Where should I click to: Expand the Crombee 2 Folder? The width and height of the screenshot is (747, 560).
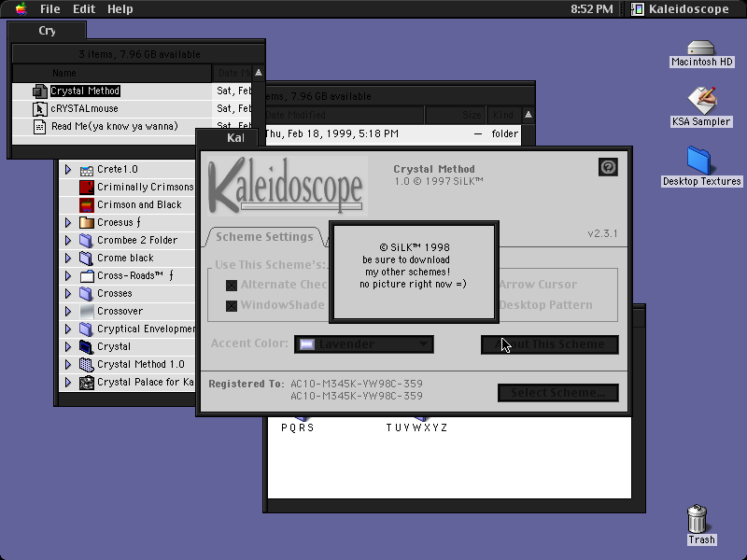[x=68, y=241]
